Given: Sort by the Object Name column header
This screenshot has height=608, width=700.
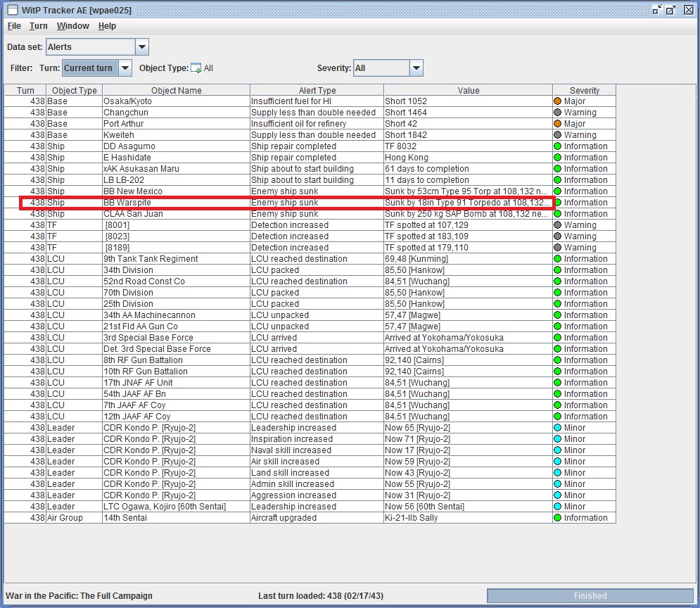Looking at the screenshot, I should click(177, 90).
